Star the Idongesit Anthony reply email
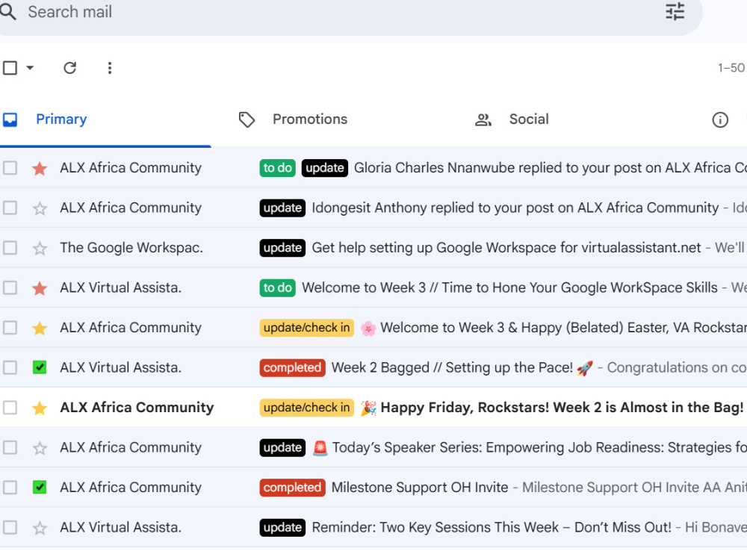Viewport: 747px width, 560px height. (x=40, y=208)
